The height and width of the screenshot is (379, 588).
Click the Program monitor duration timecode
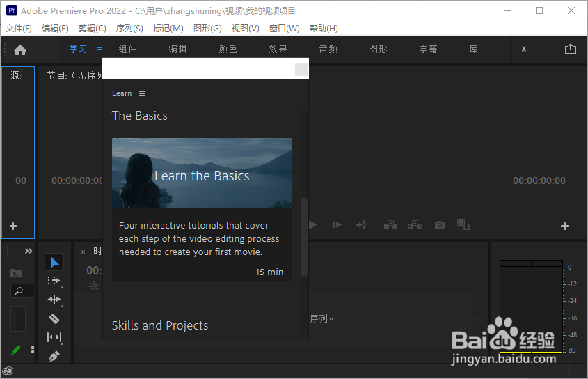[x=539, y=180]
